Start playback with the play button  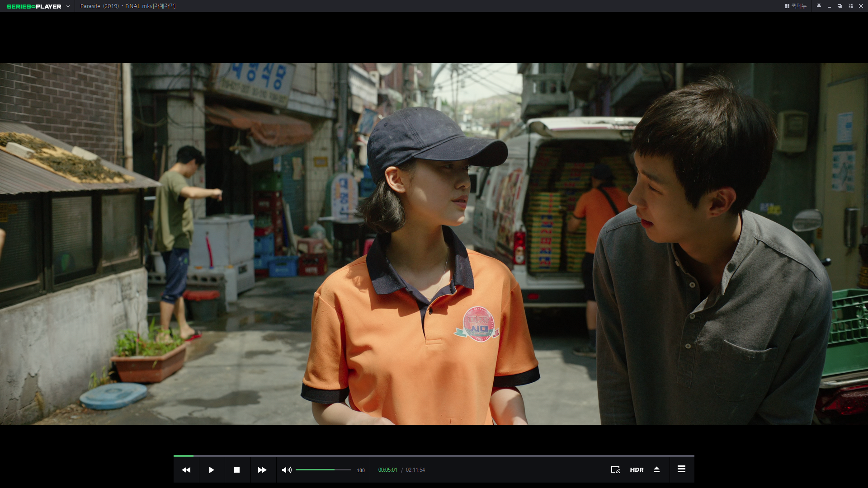pos(212,470)
